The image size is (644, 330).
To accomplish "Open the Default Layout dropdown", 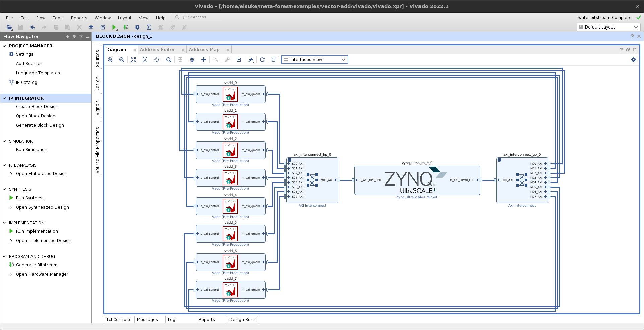I will pos(608,27).
